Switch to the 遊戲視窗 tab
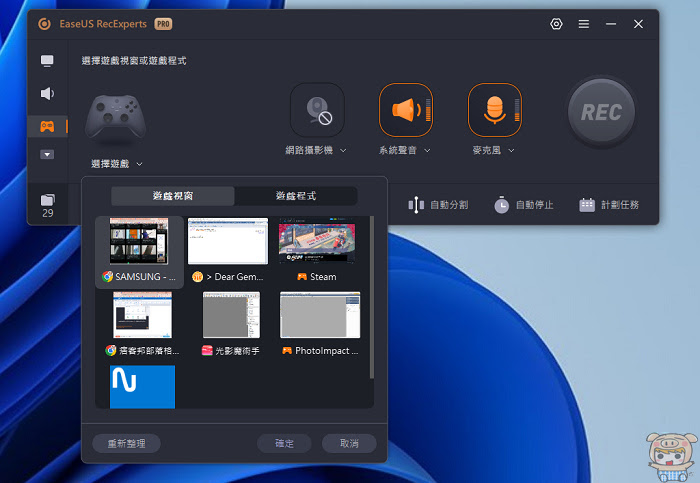The height and width of the screenshot is (483, 700). (172, 196)
